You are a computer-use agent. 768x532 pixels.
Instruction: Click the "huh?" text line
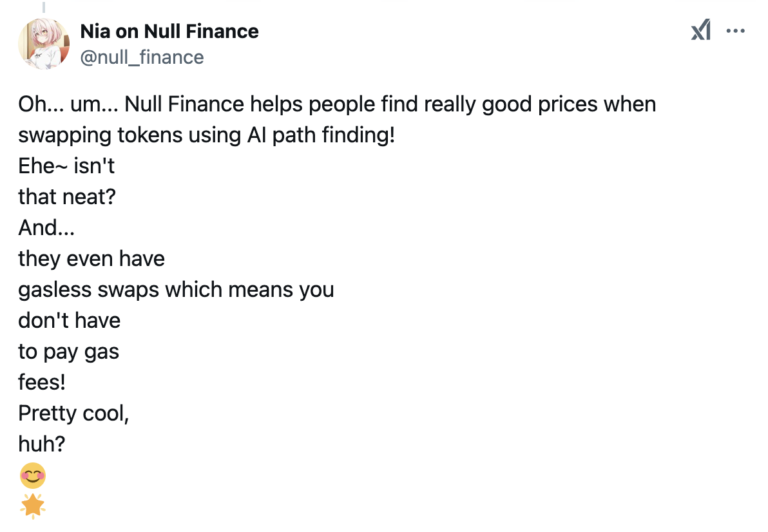[43, 444]
